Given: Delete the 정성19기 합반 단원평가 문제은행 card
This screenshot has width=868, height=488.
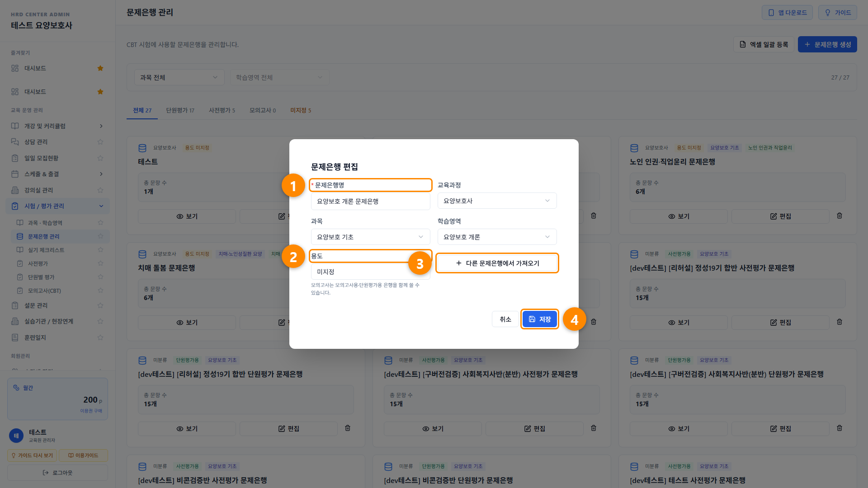Looking at the screenshot, I should [x=348, y=428].
